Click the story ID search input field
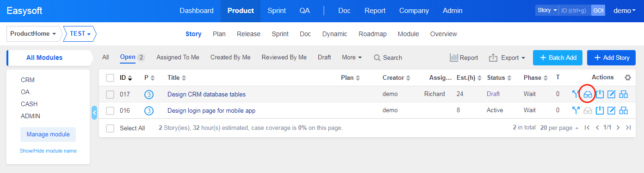644x173 pixels. pos(575,10)
